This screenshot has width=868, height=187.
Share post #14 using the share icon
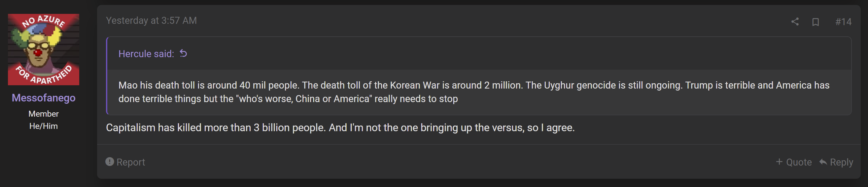795,22
